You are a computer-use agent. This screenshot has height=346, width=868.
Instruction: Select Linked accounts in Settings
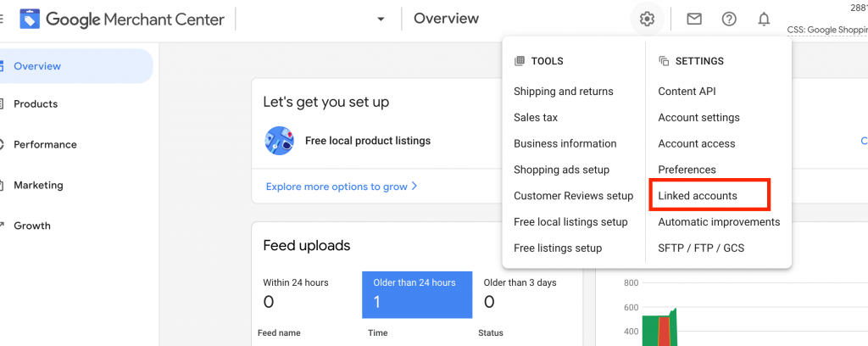(x=698, y=196)
